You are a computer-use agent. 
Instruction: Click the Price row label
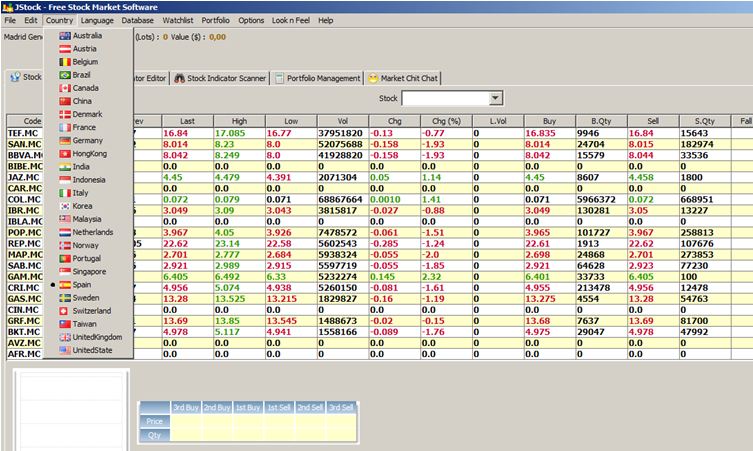tap(155, 421)
